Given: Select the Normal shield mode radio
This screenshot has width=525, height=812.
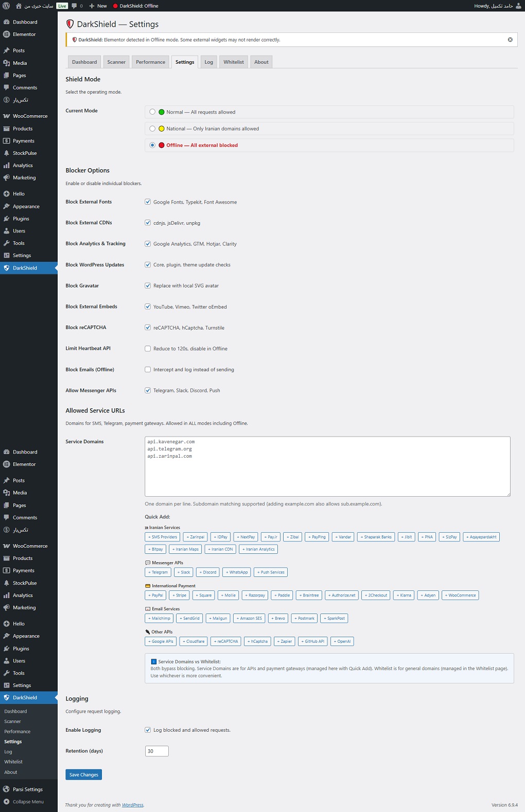Looking at the screenshot, I should click(152, 112).
